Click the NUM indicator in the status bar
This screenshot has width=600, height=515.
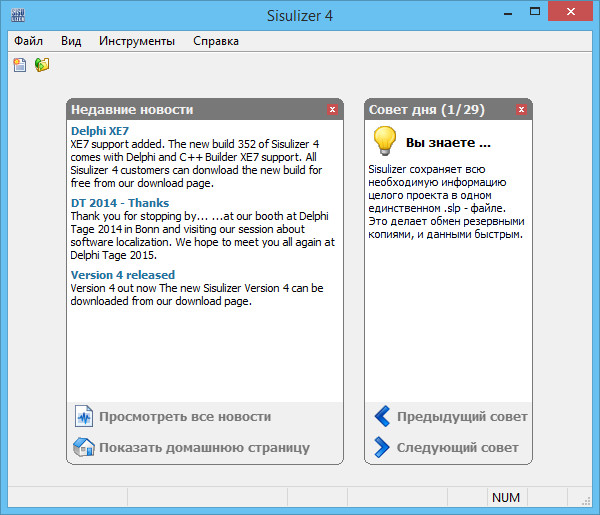click(x=506, y=497)
